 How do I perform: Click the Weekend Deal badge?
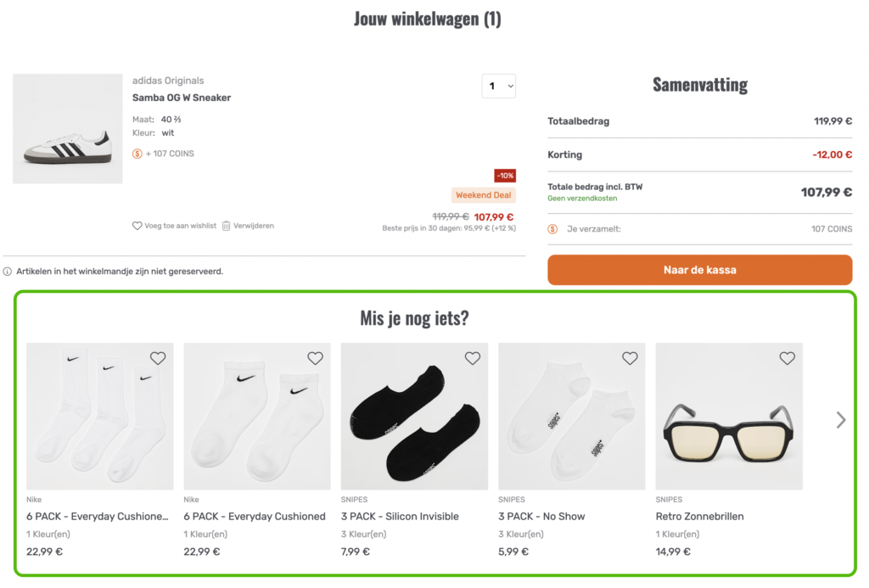click(484, 195)
